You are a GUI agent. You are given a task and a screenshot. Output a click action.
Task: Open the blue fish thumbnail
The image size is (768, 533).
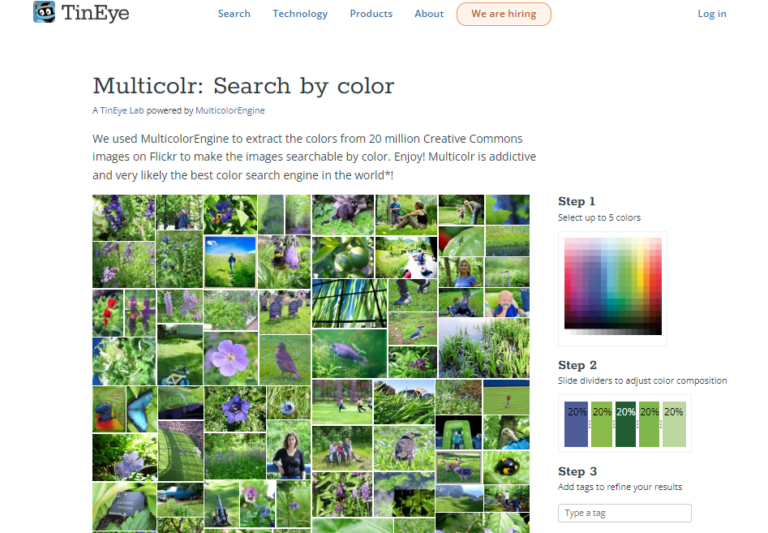pos(349,353)
